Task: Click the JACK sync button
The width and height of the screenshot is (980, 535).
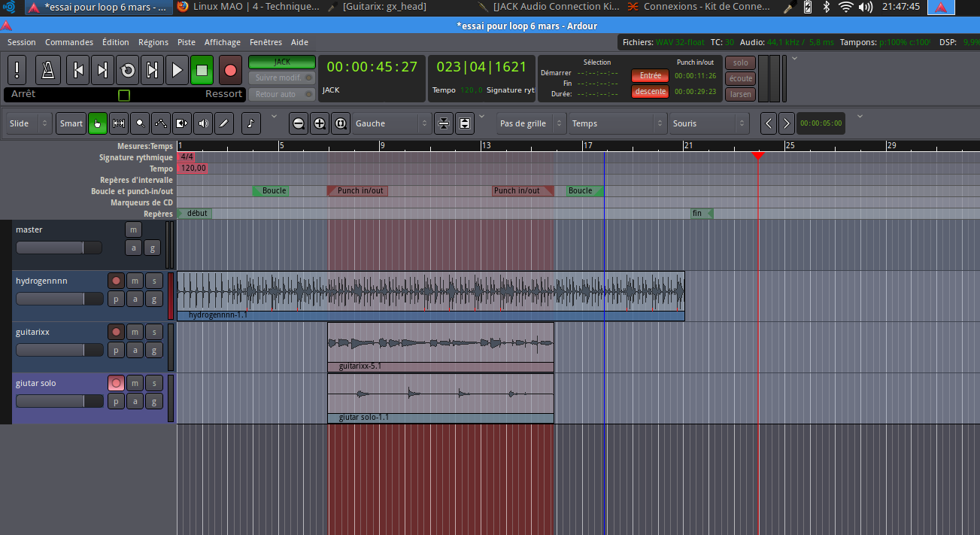Action: coord(282,62)
